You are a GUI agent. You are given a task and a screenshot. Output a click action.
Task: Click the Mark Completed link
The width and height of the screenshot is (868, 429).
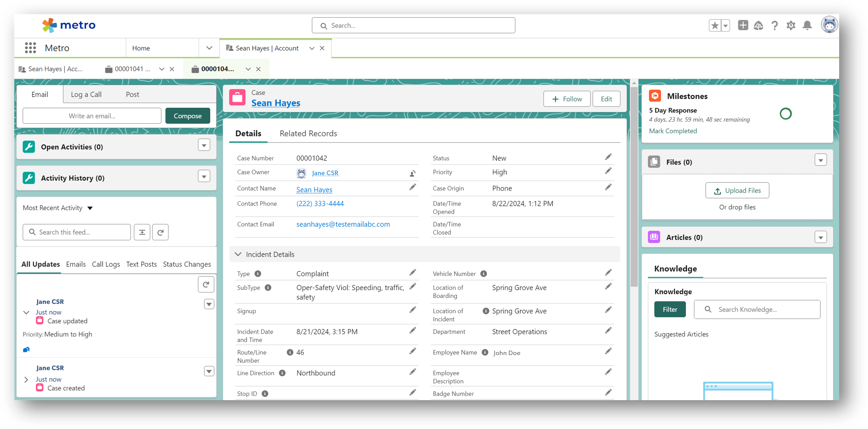[x=672, y=131]
